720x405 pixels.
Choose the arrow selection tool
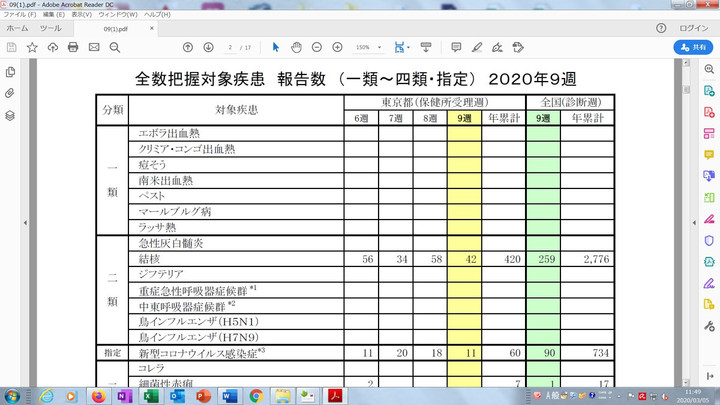(x=276, y=47)
